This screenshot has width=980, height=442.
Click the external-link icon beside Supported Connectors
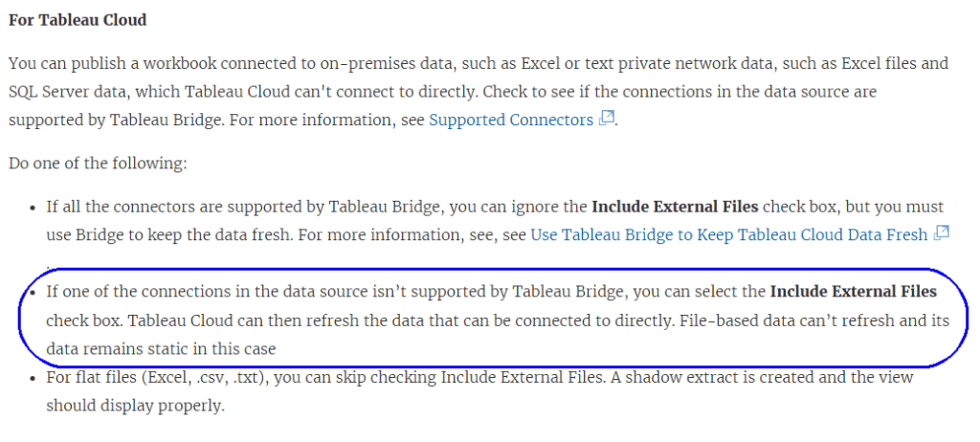(606, 120)
